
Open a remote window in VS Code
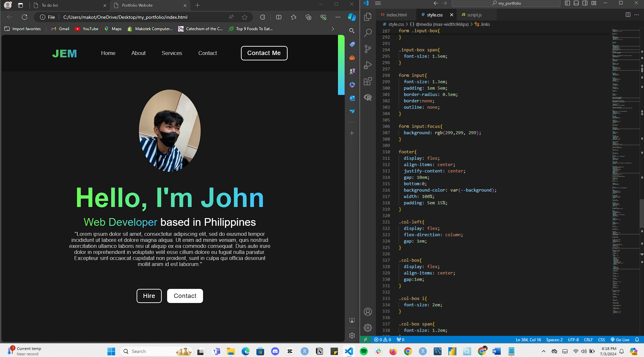click(x=365, y=340)
